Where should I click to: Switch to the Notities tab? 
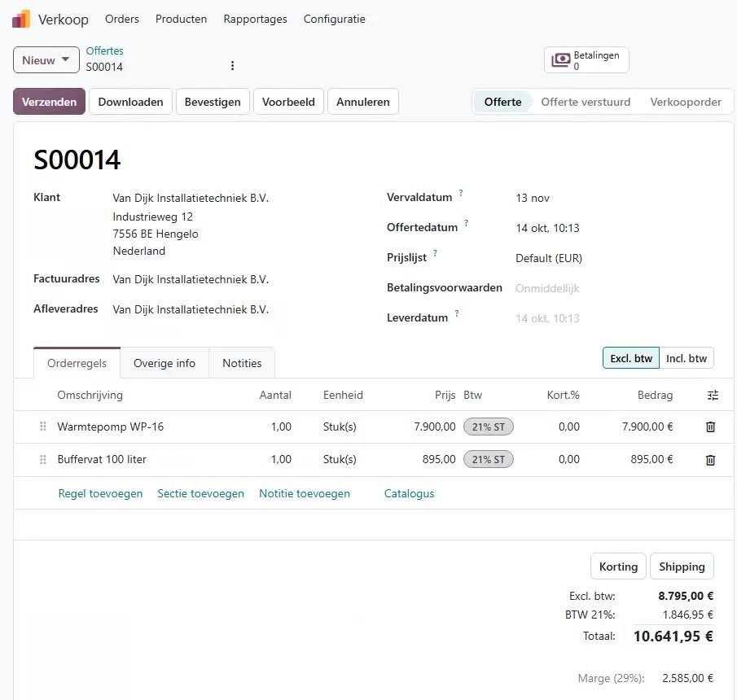[x=242, y=363]
